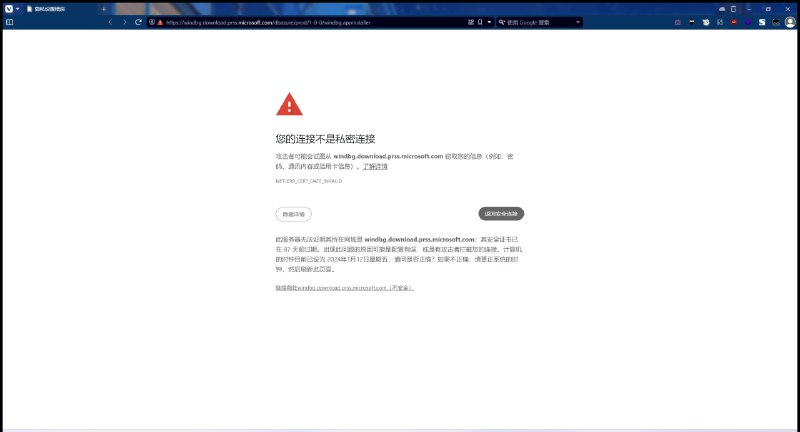Open the tracker blocker shield icon
This screenshot has width=800, height=432.
click(152, 22)
